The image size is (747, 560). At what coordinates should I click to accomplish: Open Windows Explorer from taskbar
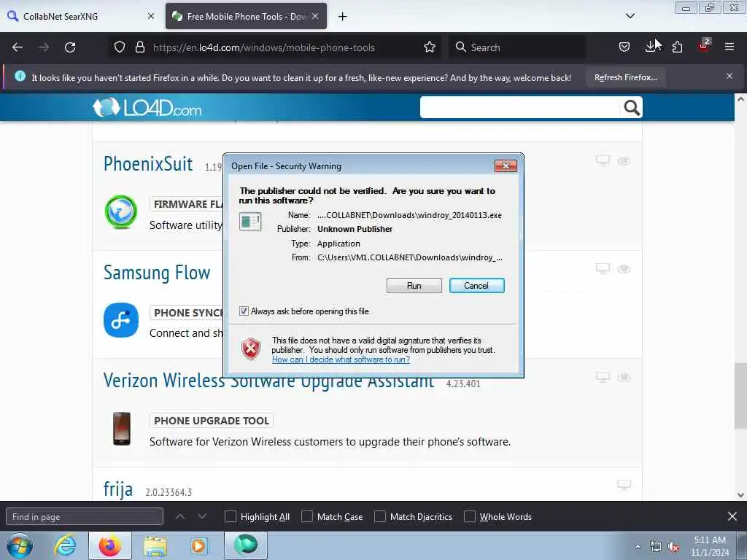155,546
